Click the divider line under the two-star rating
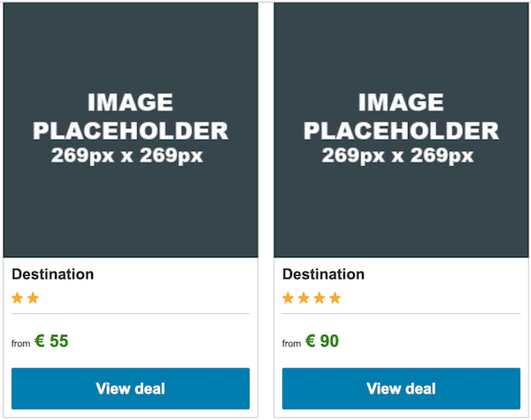The image size is (531, 420). 130,313
